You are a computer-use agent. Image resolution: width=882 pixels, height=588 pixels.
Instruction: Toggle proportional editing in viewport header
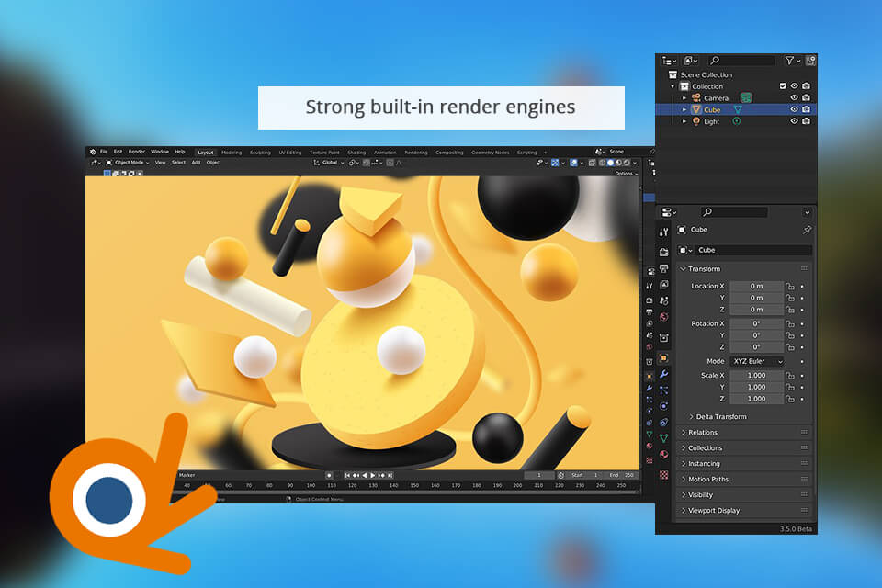coord(390,163)
